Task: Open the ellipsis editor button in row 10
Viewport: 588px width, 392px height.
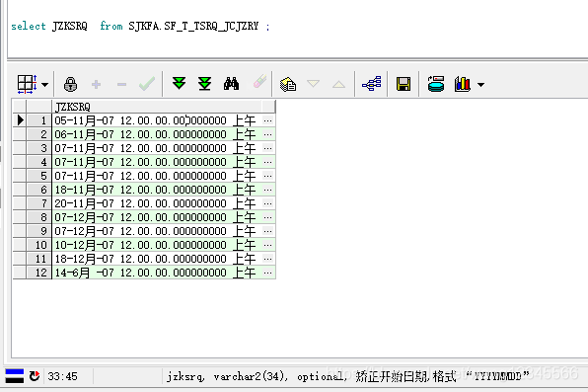Action: point(267,245)
